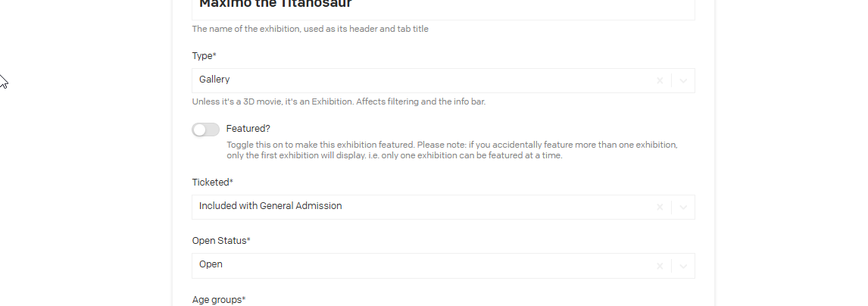Click the 'Type*' field label
Viewport: 868px width, 306px height.
(x=205, y=56)
